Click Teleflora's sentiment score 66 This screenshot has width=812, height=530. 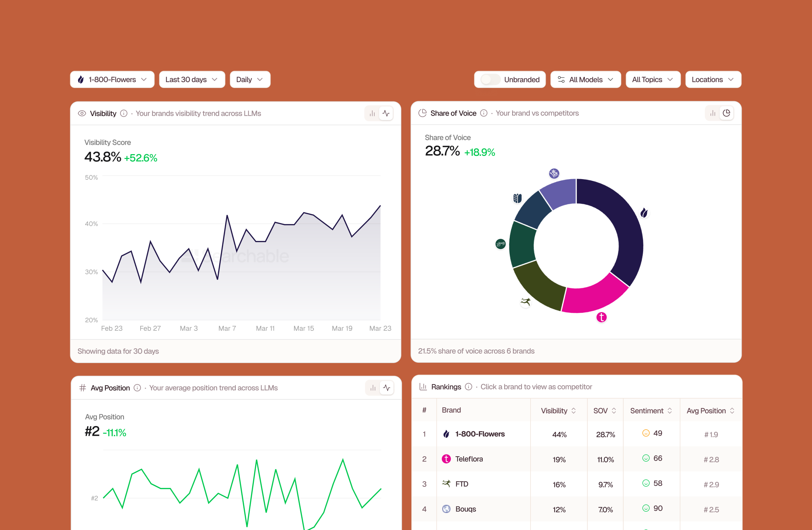click(x=658, y=458)
